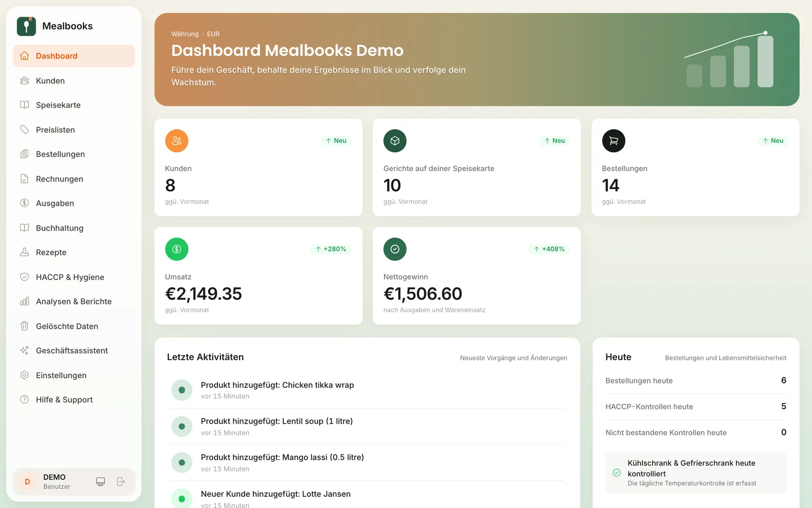Click the HACCP-Kontrollen heute row
This screenshot has height=508, width=812.
click(696, 406)
